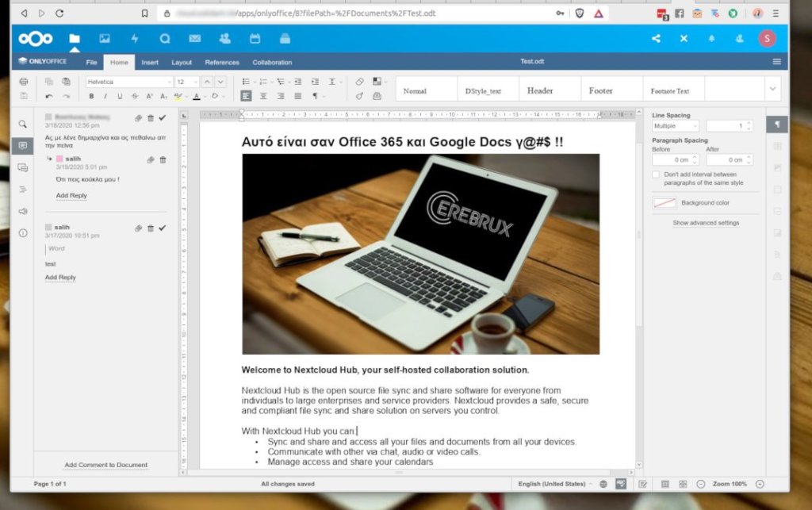Screen dimensions: 812x510
Task: Click the Nextcloud Calendar icon in the header
Action: coord(255,38)
